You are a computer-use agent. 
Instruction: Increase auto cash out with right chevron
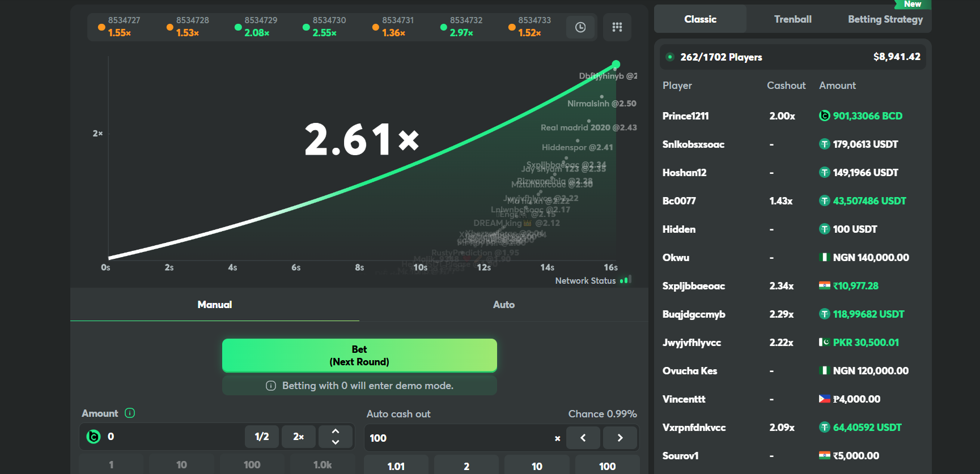620,438
